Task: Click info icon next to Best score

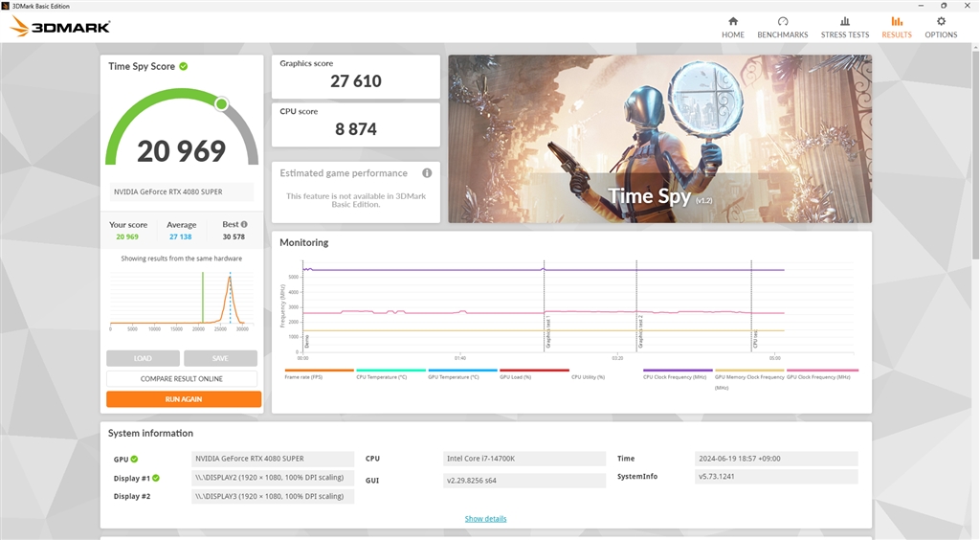Action: [x=244, y=224]
